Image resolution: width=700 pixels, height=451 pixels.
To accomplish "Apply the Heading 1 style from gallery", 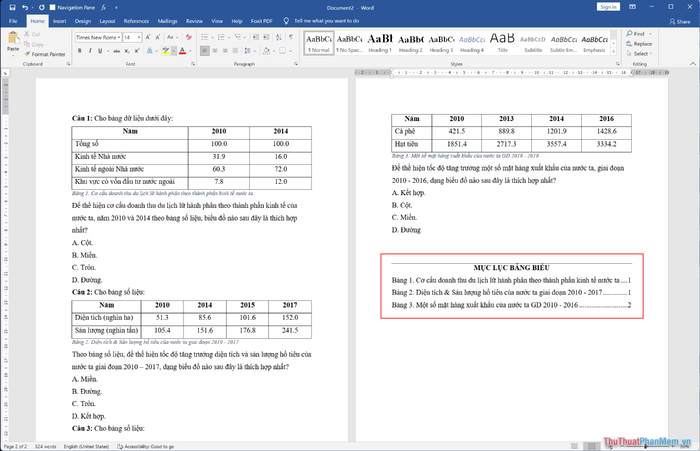I will click(x=380, y=41).
